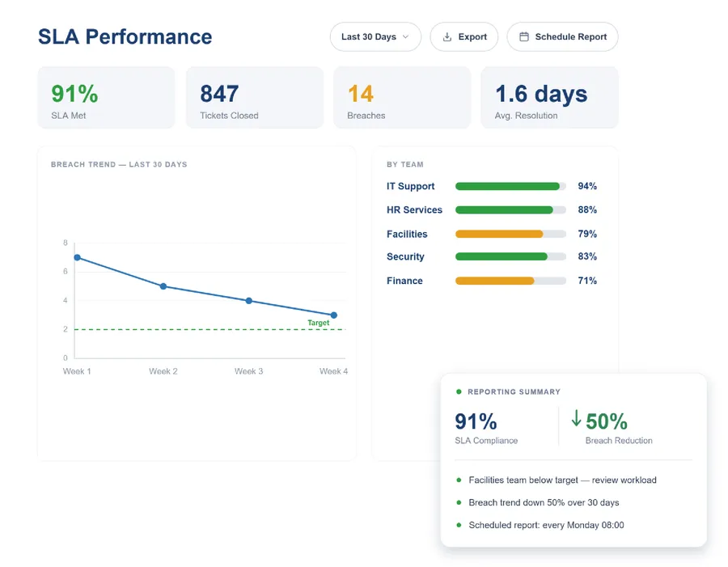Image resolution: width=728 pixels, height=567 pixels.
Task: Click the By Team section title
Action: tap(405, 164)
